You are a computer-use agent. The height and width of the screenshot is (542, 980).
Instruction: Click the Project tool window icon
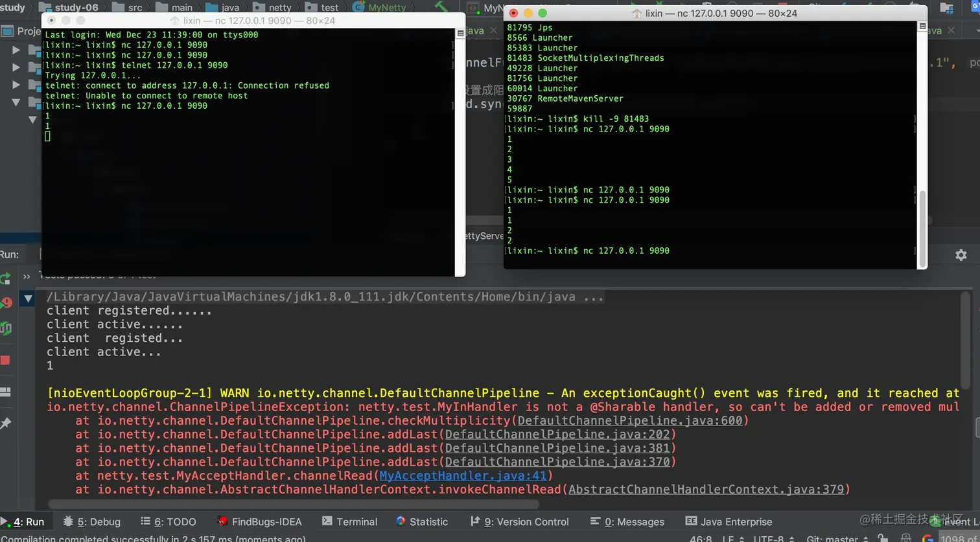point(8,30)
